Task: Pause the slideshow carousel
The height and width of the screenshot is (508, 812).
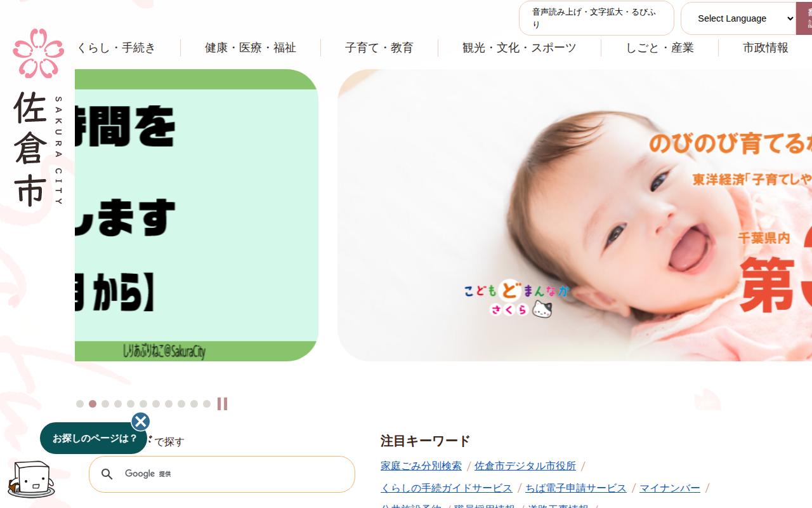Action: (x=222, y=404)
